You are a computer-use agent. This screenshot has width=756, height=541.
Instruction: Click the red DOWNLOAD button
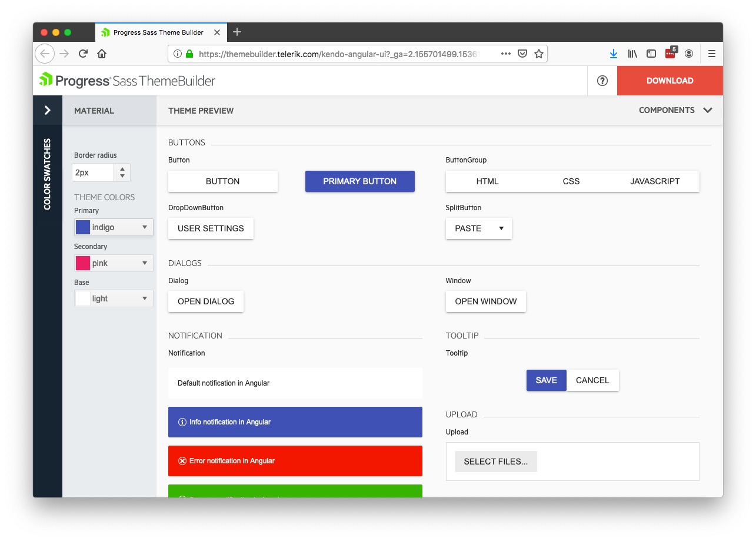[670, 80]
